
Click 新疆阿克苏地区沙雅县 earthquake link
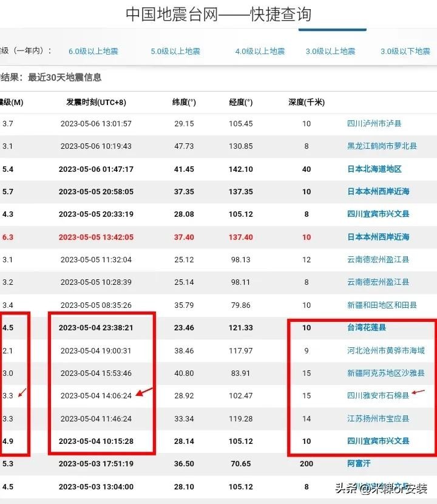385,373
